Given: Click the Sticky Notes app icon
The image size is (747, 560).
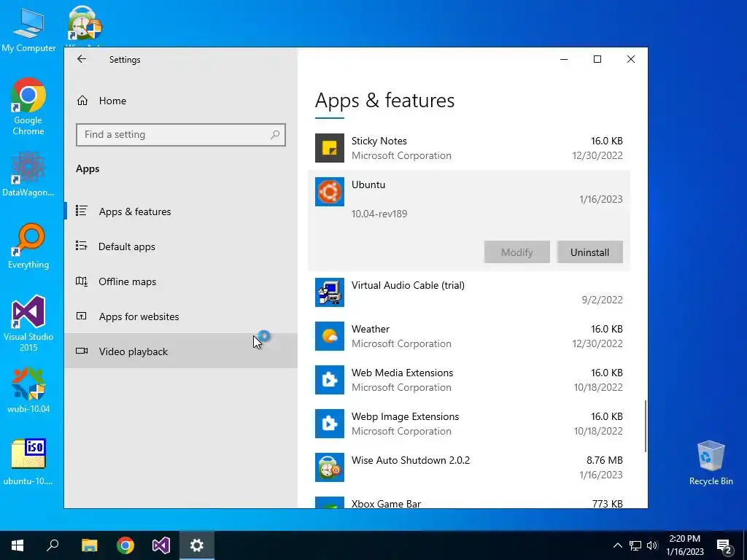Looking at the screenshot, I should click(330, 148).
